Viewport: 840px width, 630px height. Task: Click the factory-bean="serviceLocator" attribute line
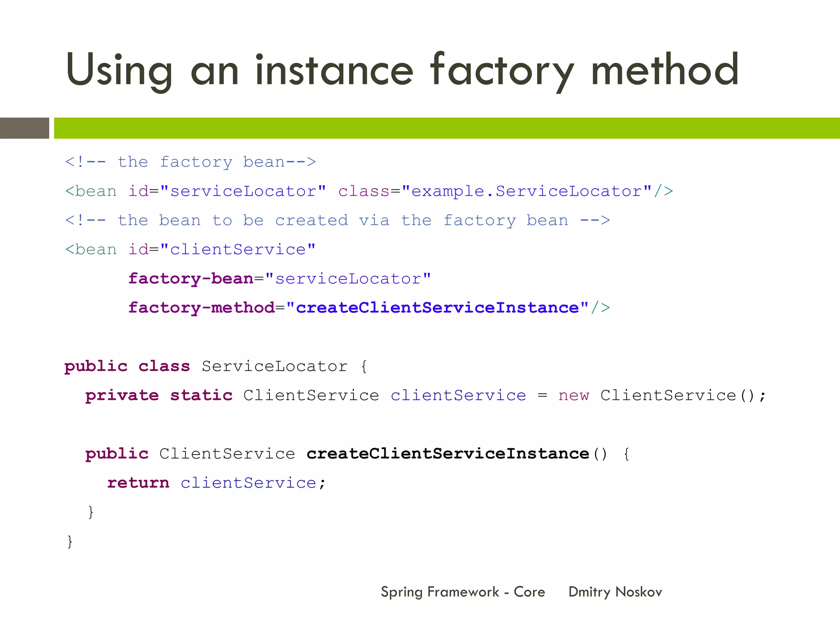coord(280,279)
